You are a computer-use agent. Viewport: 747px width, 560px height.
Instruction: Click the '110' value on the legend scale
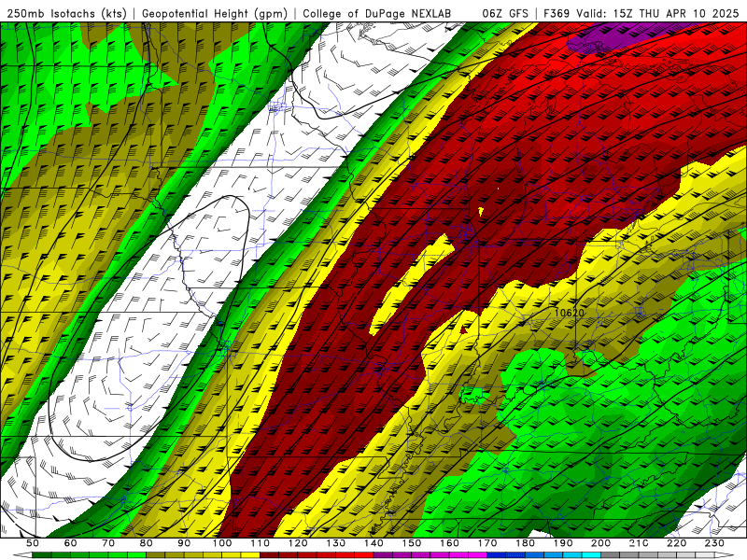[260, 543]
